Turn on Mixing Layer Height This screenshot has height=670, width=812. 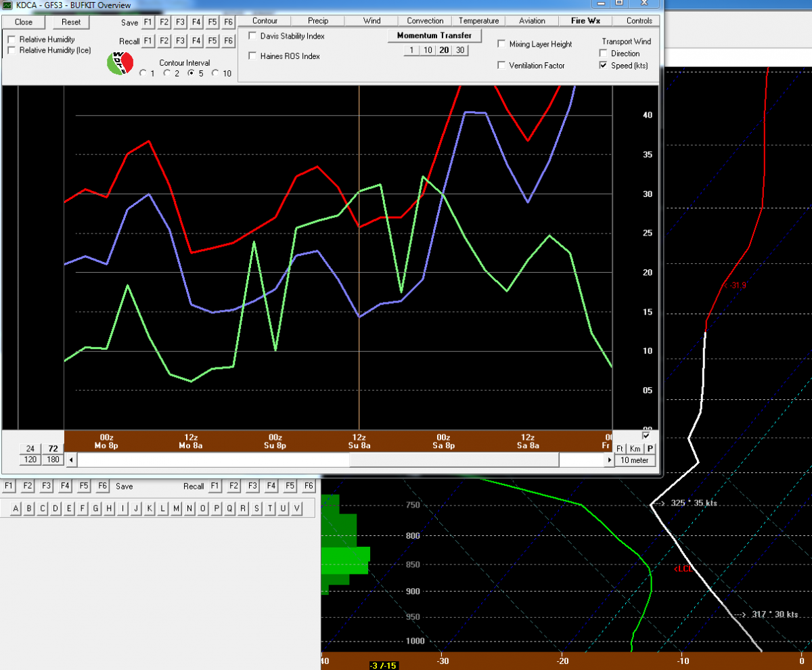coord(501,44)
